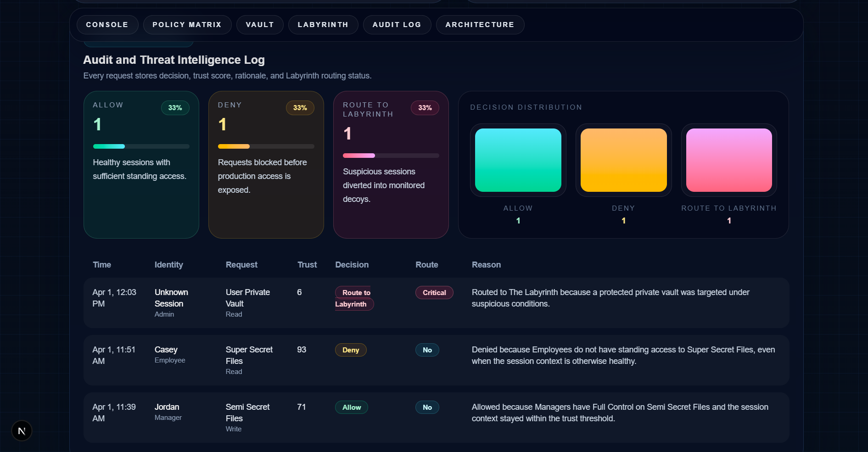
Task: Click the progress bar on the Deny card
Action: coord(266,146)
